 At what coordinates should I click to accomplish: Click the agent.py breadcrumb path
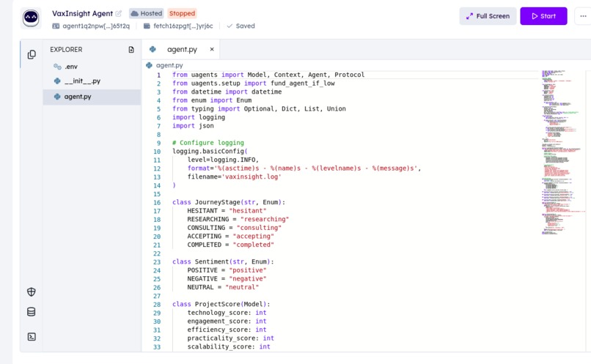169,65
